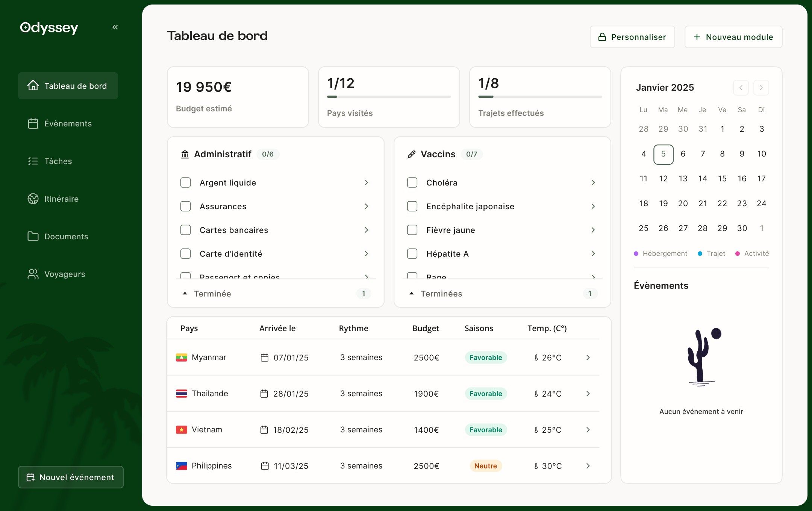Screen dimensions: 812x511
Task: Click the Personnaliser button
Action: click(632, 37)
